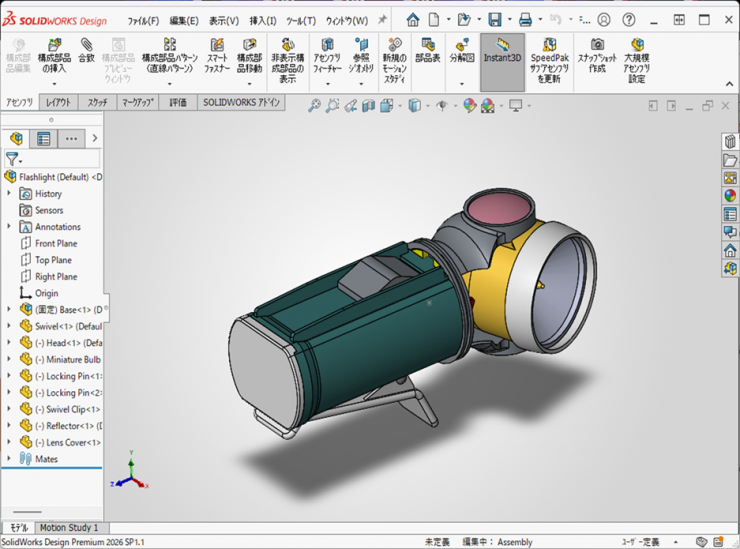Click the edit appearance color wheel icon

click(469, 106)
